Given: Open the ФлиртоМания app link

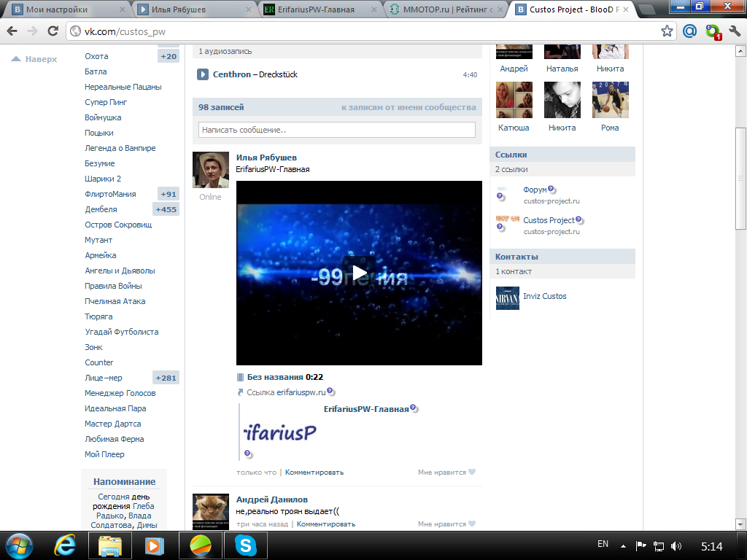Looking at the screenshot, I should pyautogui.click(x=110, y=194).
